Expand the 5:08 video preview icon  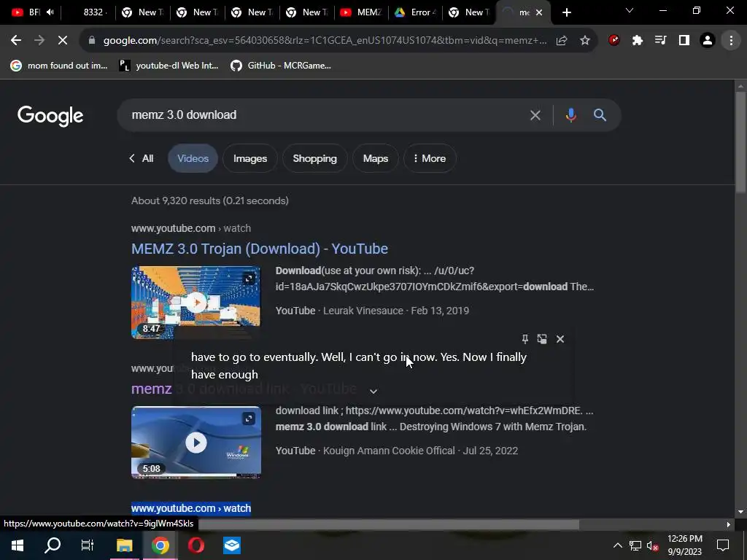click(x=249, y=419)
